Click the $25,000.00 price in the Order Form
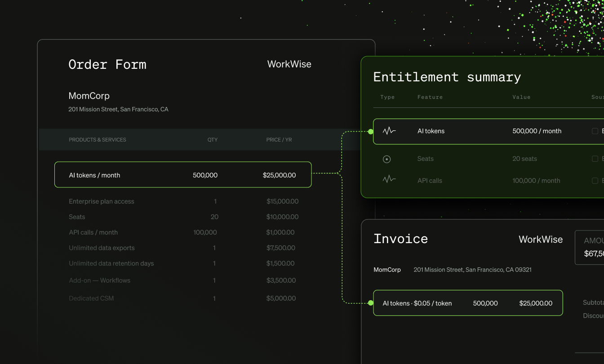Screen dimensions: 604x364 click(279, 175)
